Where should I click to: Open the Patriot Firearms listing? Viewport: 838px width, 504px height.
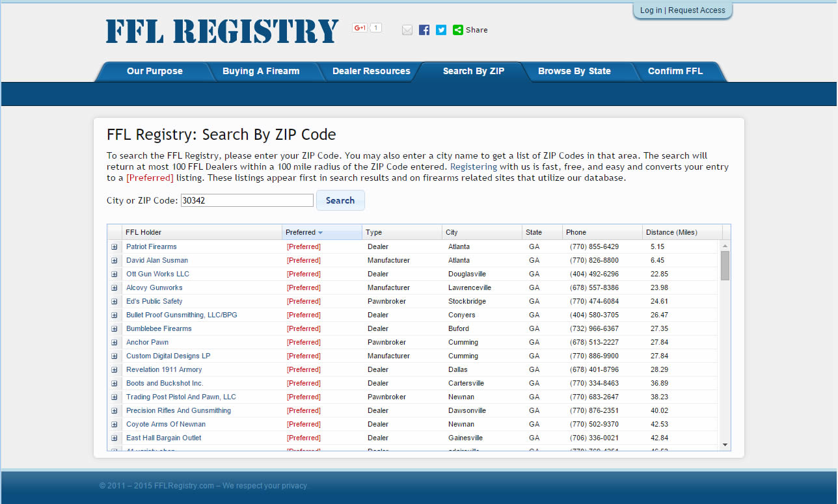pos(152,247)
